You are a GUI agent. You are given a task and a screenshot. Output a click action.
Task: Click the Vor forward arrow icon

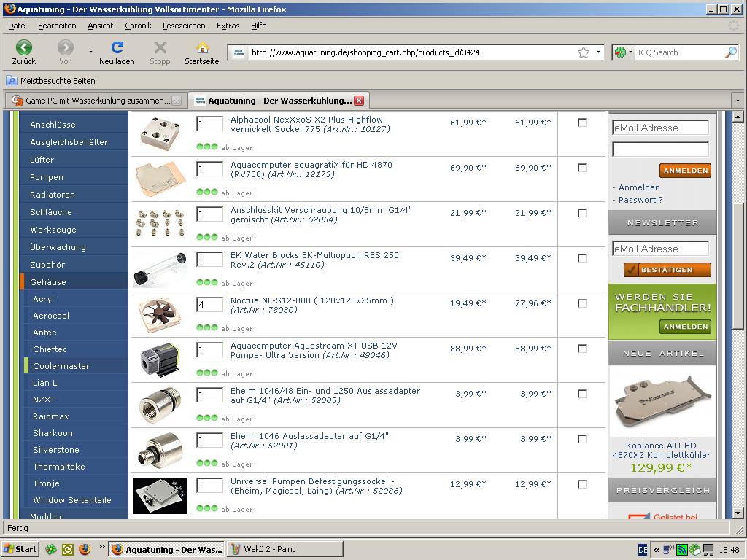pos(65,47)
